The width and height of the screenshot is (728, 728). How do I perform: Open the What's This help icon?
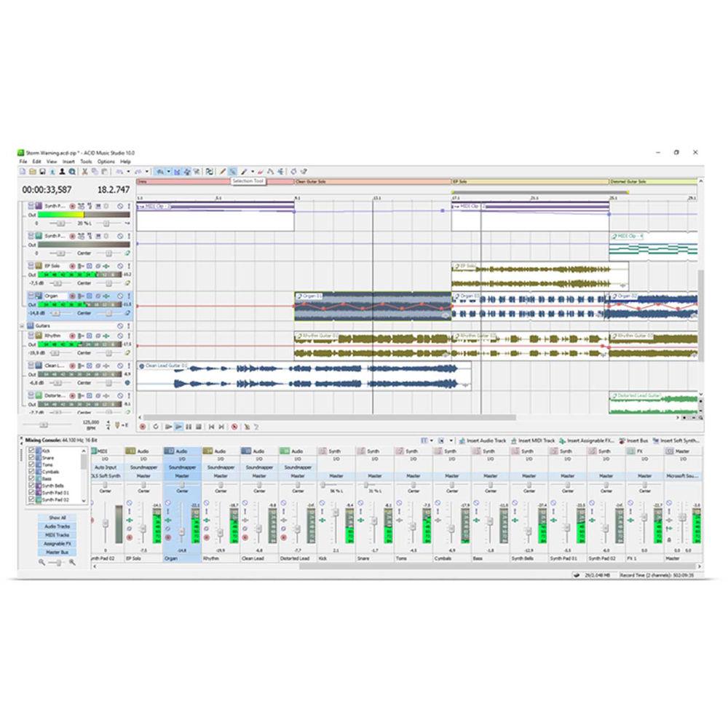304,172
